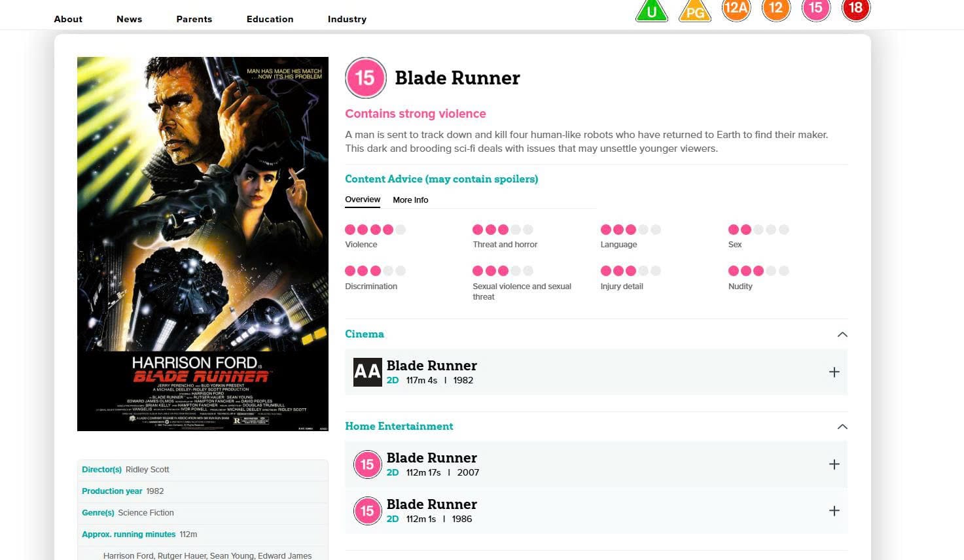The height and width of the screenshot is (560, 964).
Task: Click the Sexual violence rating dots
Action: (x=503, y=271)
